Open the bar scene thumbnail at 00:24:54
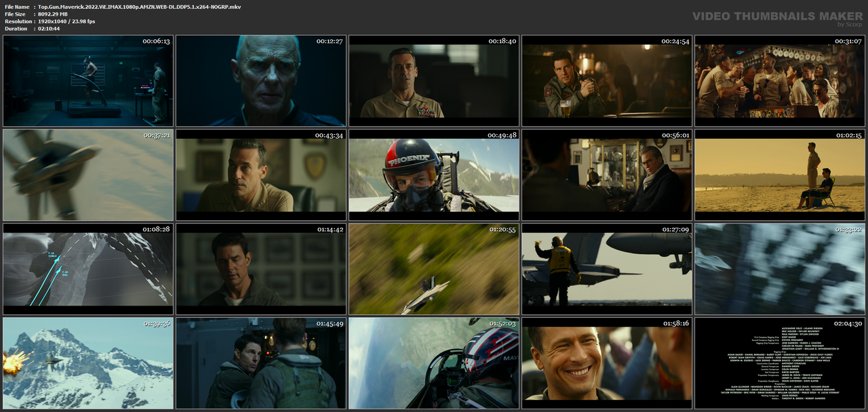The image size is (868, 412). pos(607,81)
